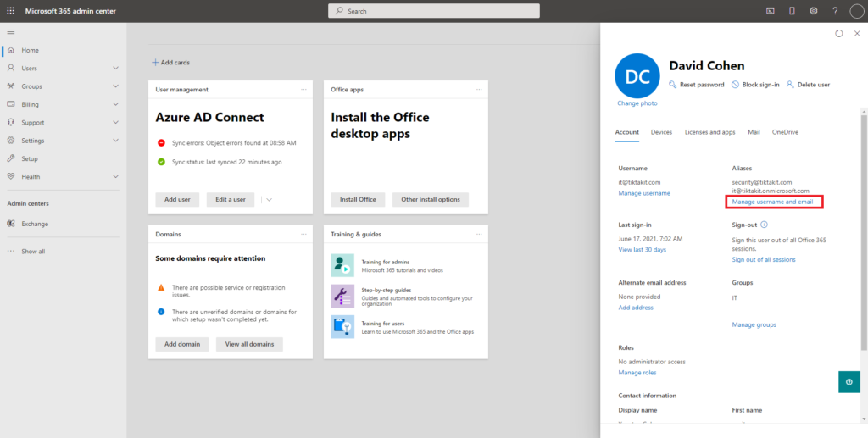This screenshot has height=438, width=868.
Task: Open the Exchange admin center
Action: (x=35, y=224)
